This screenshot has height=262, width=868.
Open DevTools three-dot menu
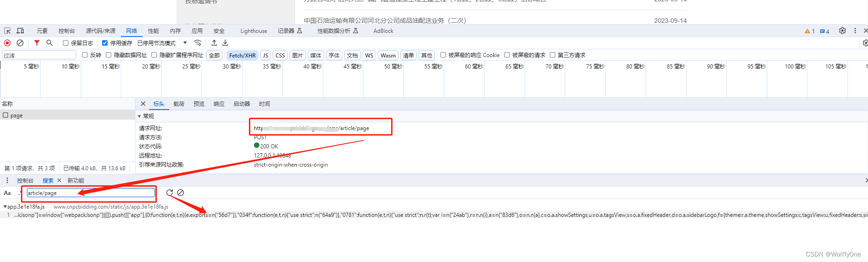click(x=855, y=31)
